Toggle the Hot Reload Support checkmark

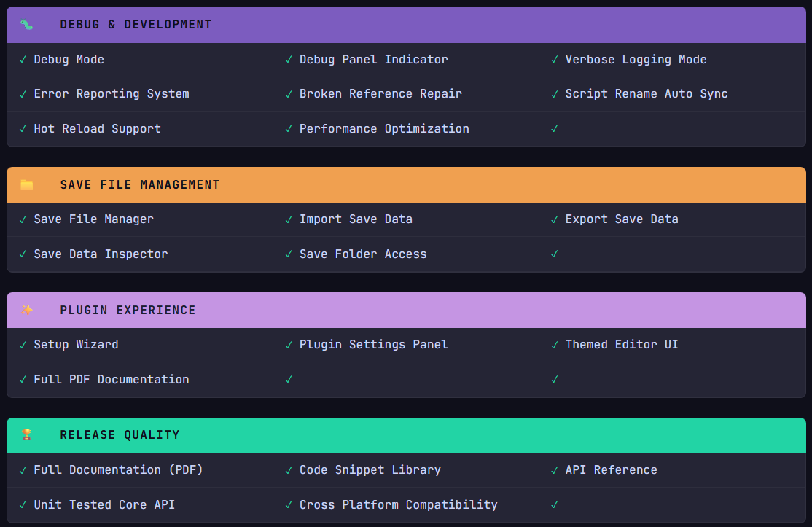tap(23, 129)
